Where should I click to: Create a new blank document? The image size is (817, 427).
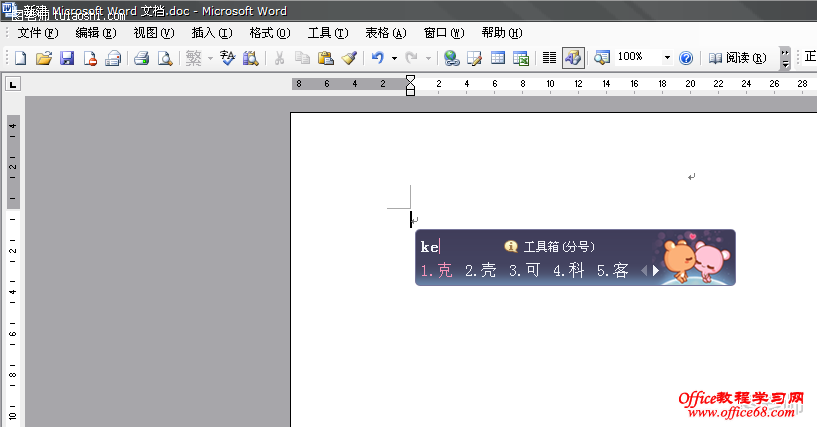[x=20, y=58]
